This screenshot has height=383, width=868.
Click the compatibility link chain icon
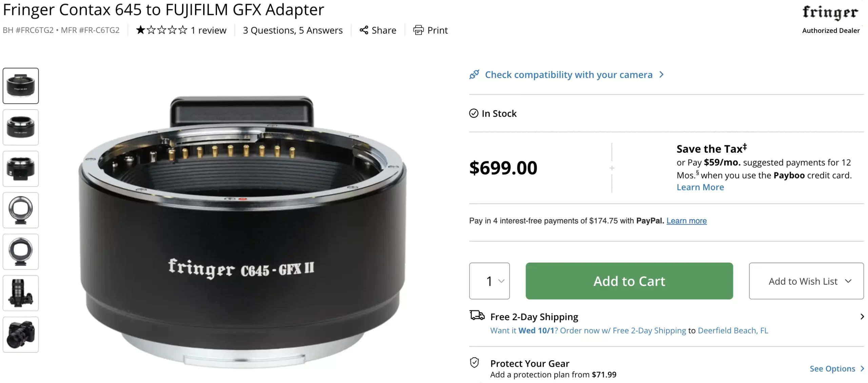pyautogui.click(x=474, y=74)
